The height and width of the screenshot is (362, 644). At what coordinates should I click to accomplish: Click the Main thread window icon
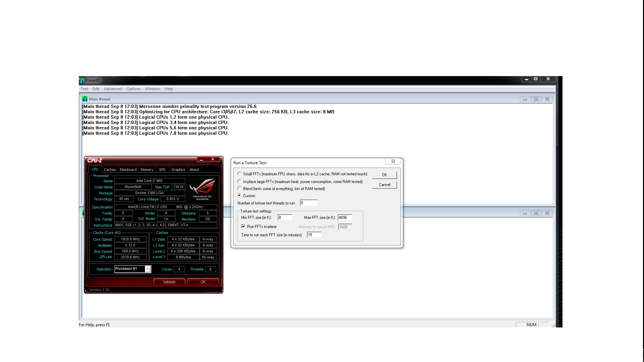click(x=85, y=99)
